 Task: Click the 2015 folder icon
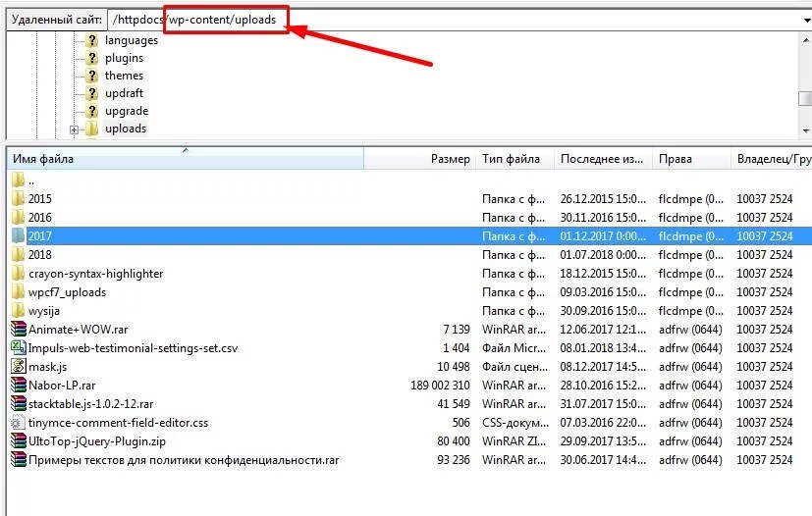tap(18, 199)
